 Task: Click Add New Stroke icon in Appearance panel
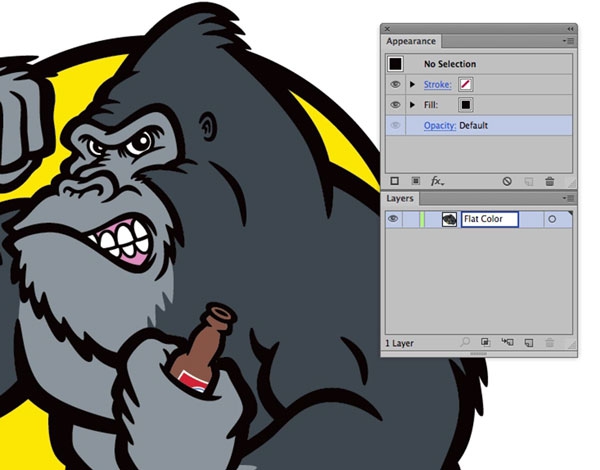pyautogui.click(x=395, y=181)
